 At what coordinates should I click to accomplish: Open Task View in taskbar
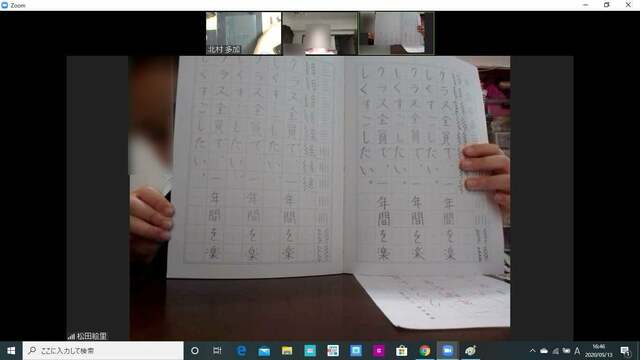click(x=217, y=351)
